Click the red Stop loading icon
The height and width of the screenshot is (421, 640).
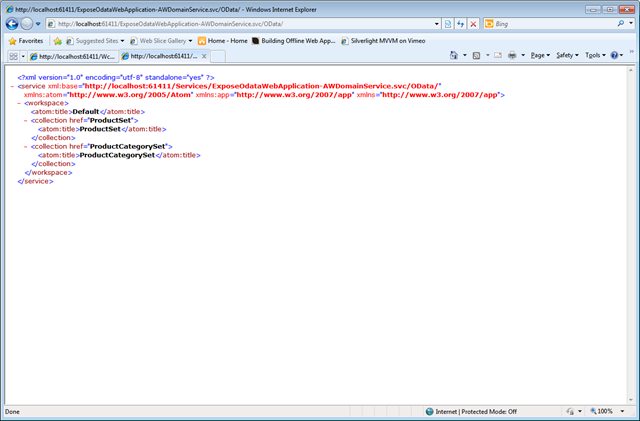pos(473,24)
